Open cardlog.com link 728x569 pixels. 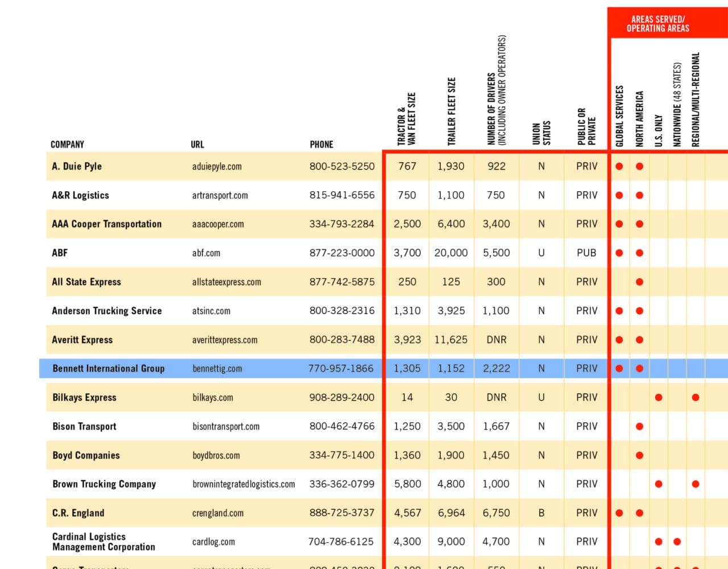pos(213,542)
